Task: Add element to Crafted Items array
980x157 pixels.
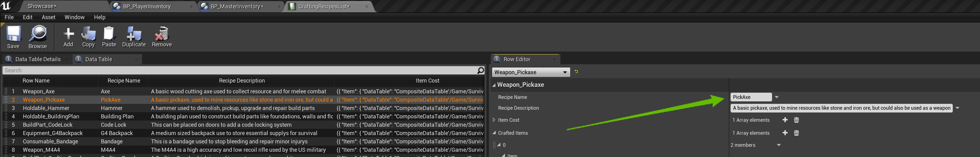Action: pyautogui.click(x=785, y=133)
